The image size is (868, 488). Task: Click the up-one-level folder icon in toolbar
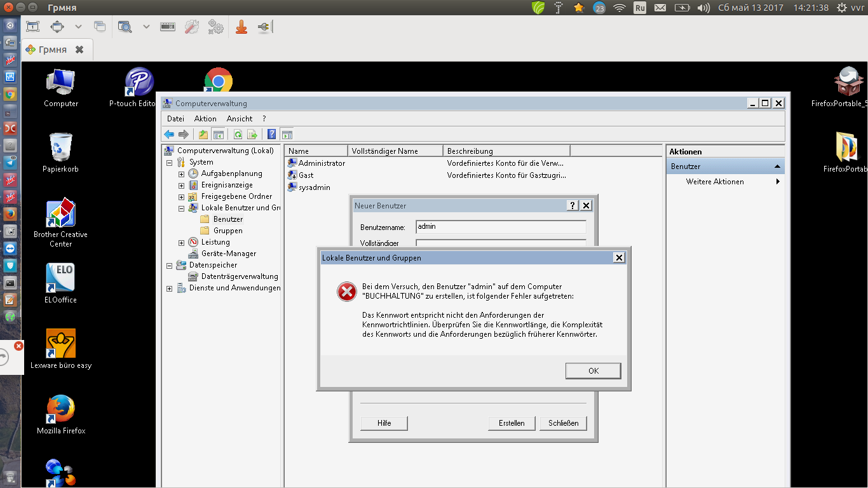pyautogui.click(x=203, y=134)
